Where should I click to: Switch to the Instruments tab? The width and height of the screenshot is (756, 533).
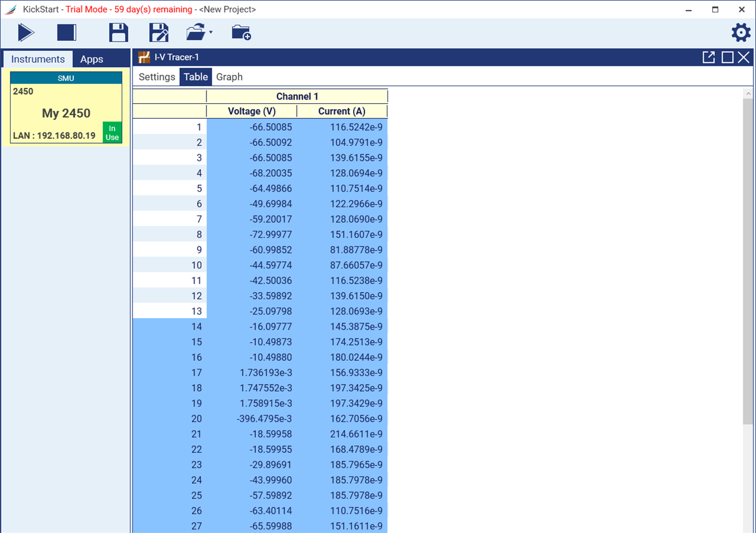point(38,59)
